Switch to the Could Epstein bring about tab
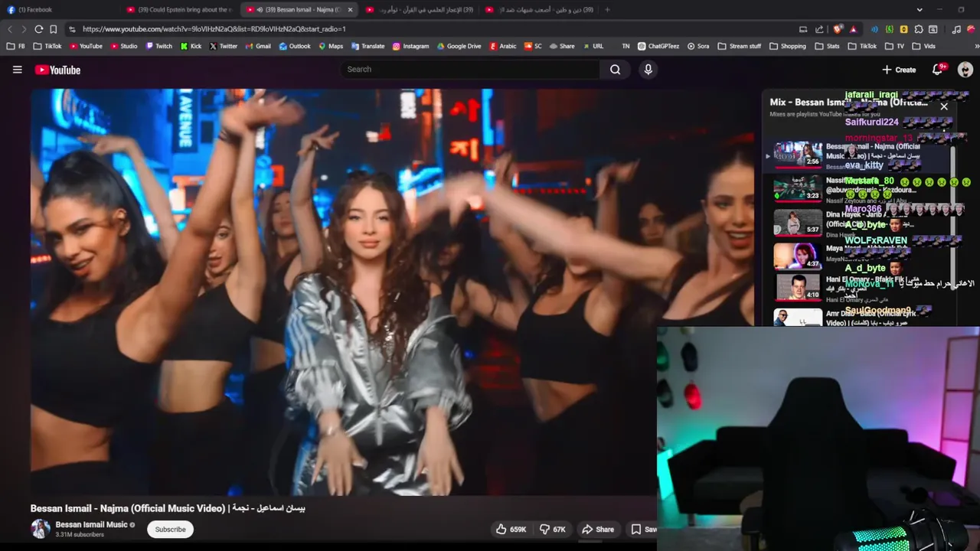The width and height of the screenshot is (980, 551). (180, 10)
